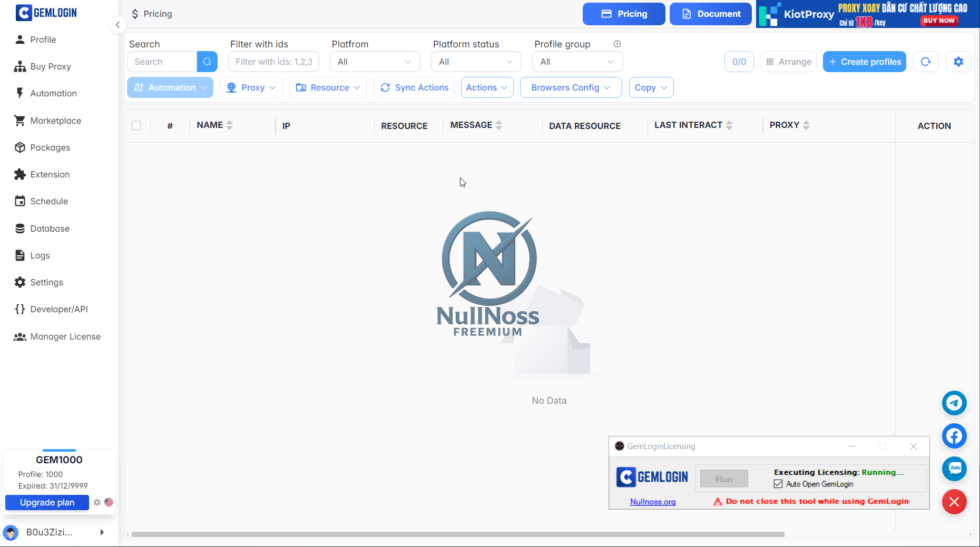This screenshot has width=980, height=547.
Task: Click the Telegram floating contact icon
Action: pos(954,403)
